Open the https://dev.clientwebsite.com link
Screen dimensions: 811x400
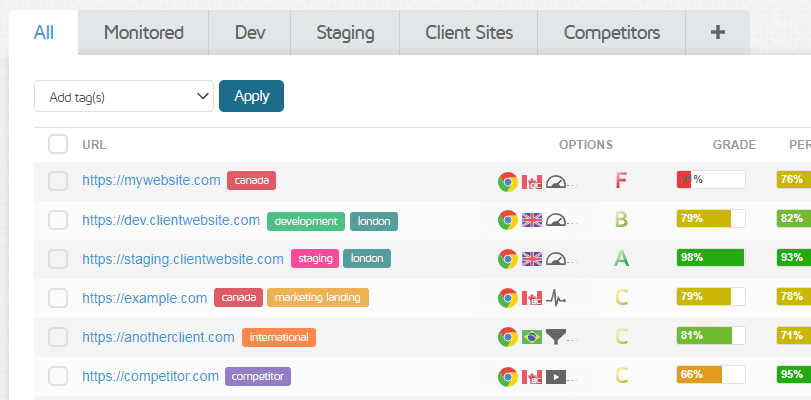click(171, 220)
